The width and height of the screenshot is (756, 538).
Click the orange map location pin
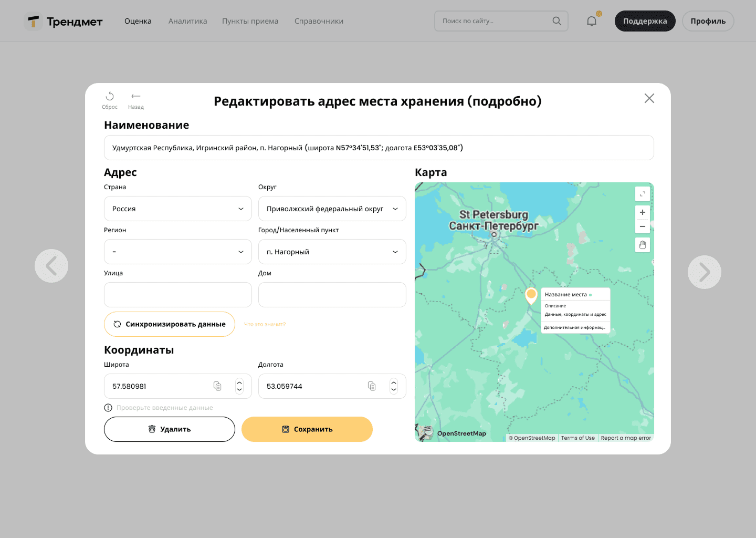[x=531, y=295]
